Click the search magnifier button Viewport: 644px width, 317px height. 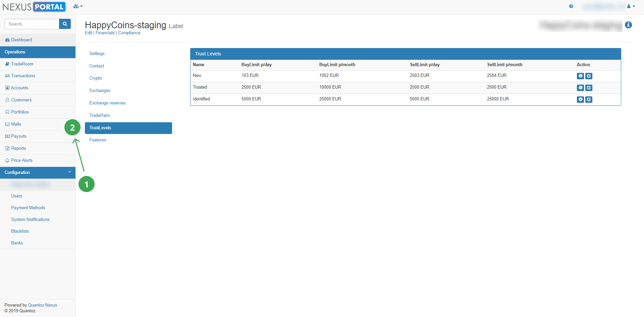[x=65, y=24]
